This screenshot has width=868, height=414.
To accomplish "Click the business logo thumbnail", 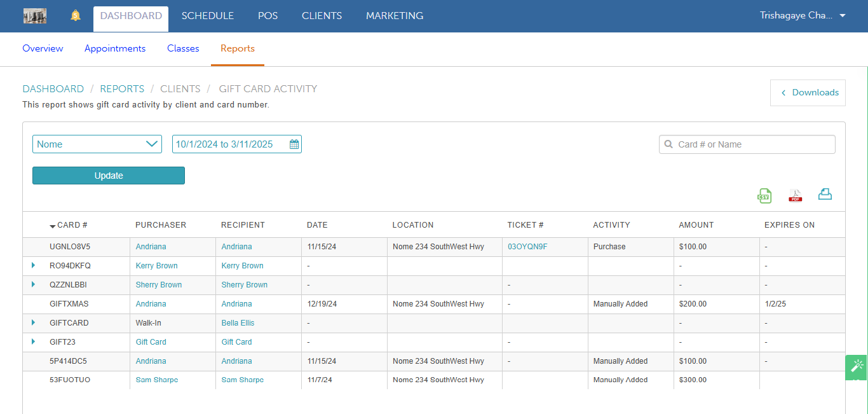I will [35, 16].
